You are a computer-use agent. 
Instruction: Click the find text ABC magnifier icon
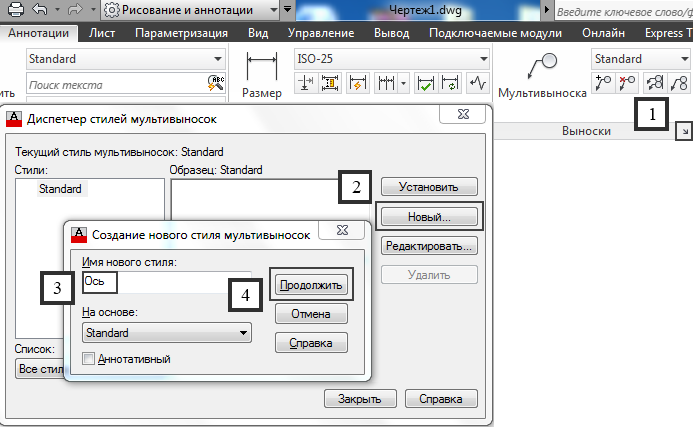coord(216,83)
